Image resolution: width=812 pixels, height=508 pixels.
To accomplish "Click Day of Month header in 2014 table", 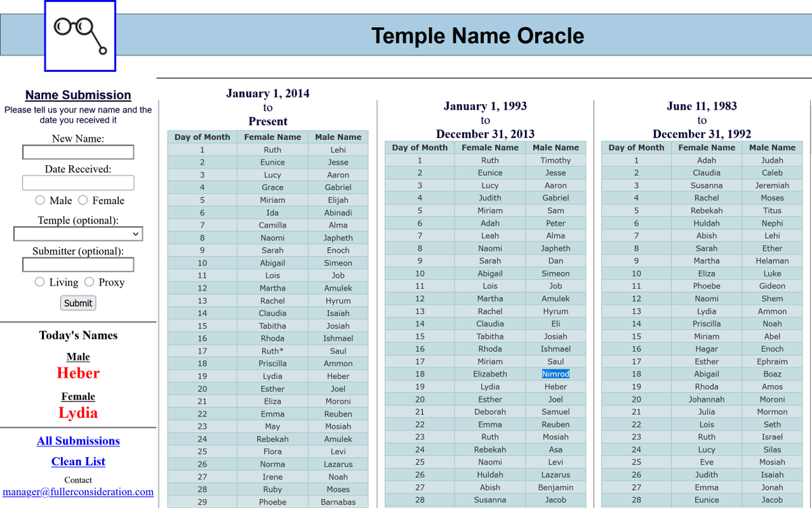I will click(202, 137).
